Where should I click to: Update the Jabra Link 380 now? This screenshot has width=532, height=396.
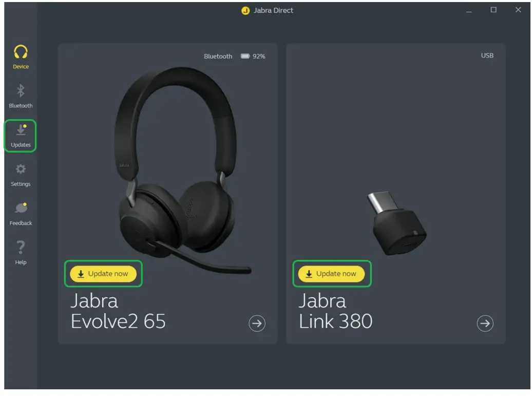pyautogui.click(x=332, y=274)
